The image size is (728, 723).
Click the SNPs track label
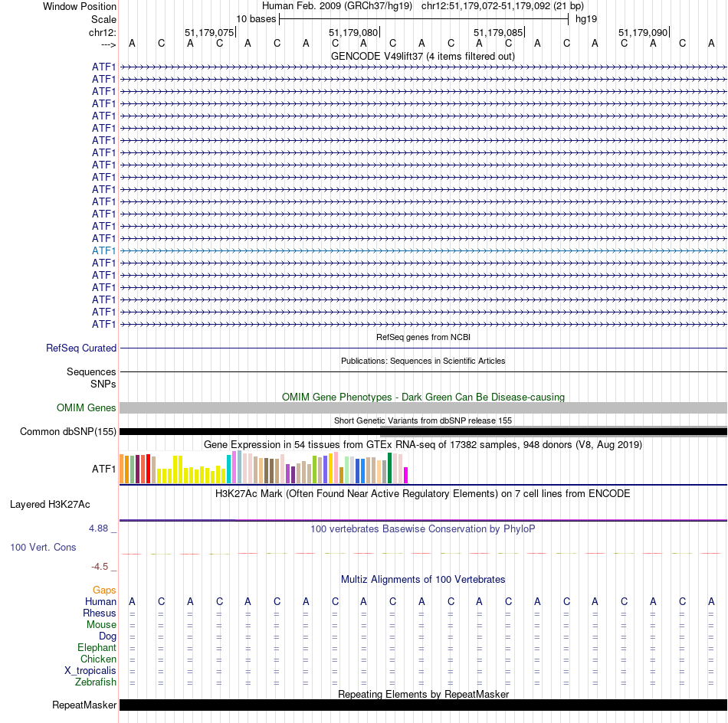coord(103,384)
